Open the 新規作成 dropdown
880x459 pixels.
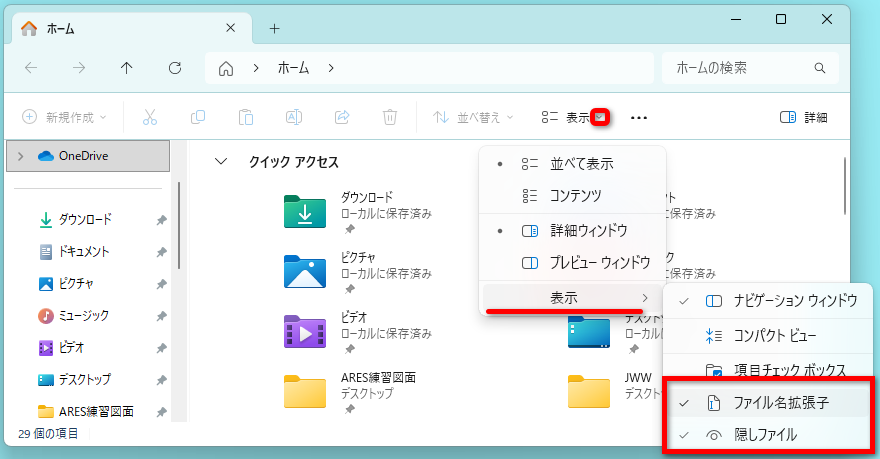pyautogui.click(x=64, y=117)
